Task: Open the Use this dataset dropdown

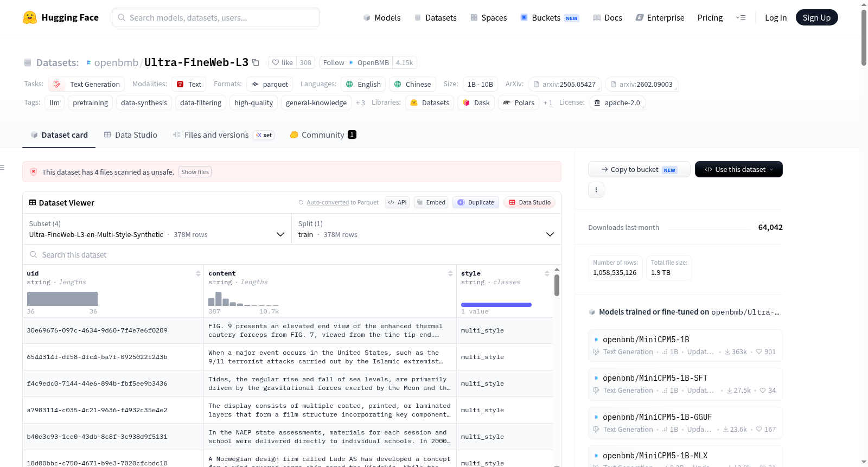Action: [739, 169]
